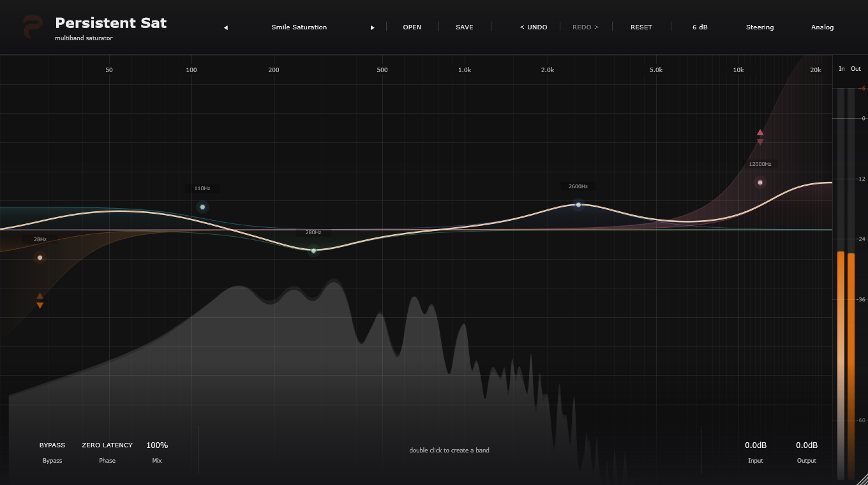Click the Input 0.0dB gain value
Image resolution: width=868 pixels, height=485 pixels.
tap(756, 445)
